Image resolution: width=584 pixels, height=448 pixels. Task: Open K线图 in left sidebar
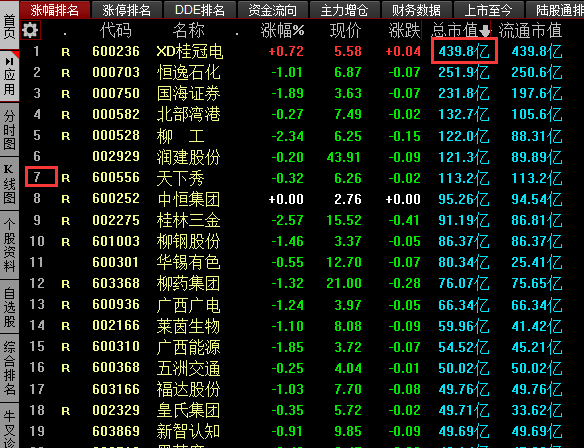(x=9, y=184)
